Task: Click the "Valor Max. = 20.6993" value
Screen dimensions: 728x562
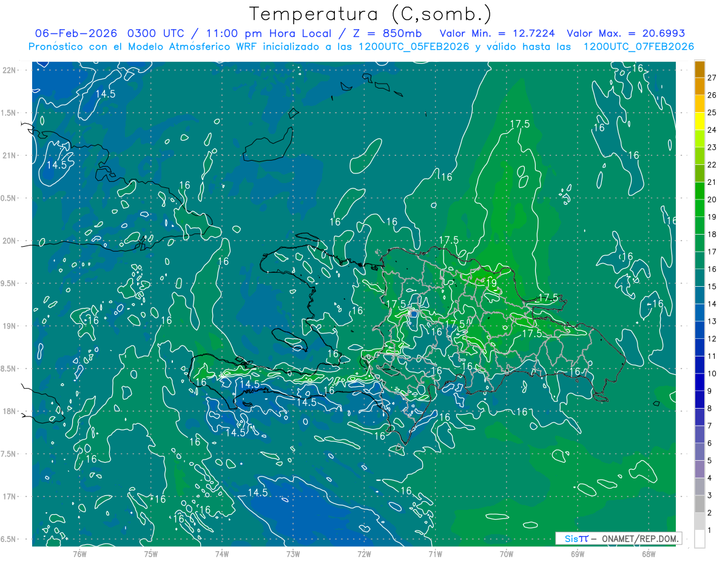Action: tap(625, 33)
